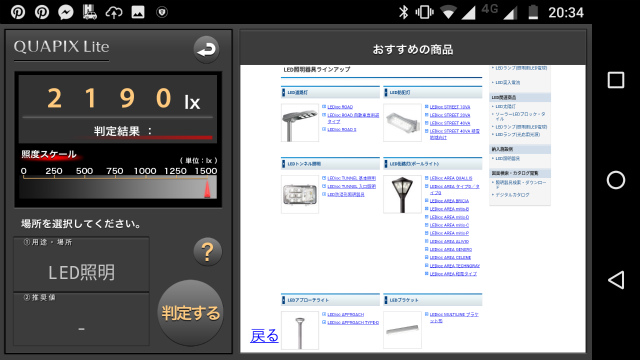This screenshot has width=640, height=360.
Task: Click the black pole light product thumbnail
Action: pos(402,194)
